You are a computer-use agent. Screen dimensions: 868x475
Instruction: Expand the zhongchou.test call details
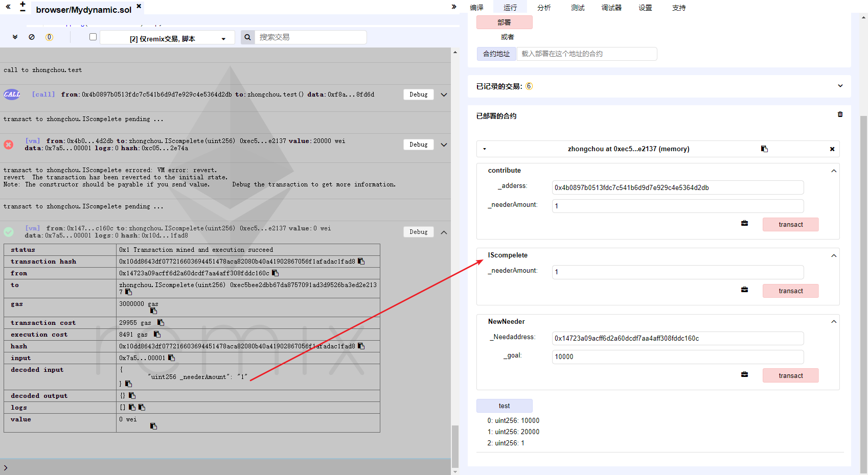[x=444, y=94]
